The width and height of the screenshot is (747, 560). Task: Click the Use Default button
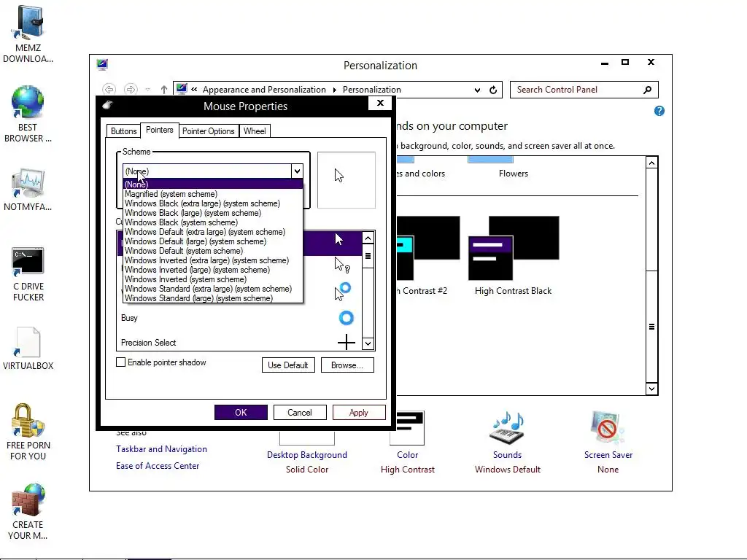(288, 365)
